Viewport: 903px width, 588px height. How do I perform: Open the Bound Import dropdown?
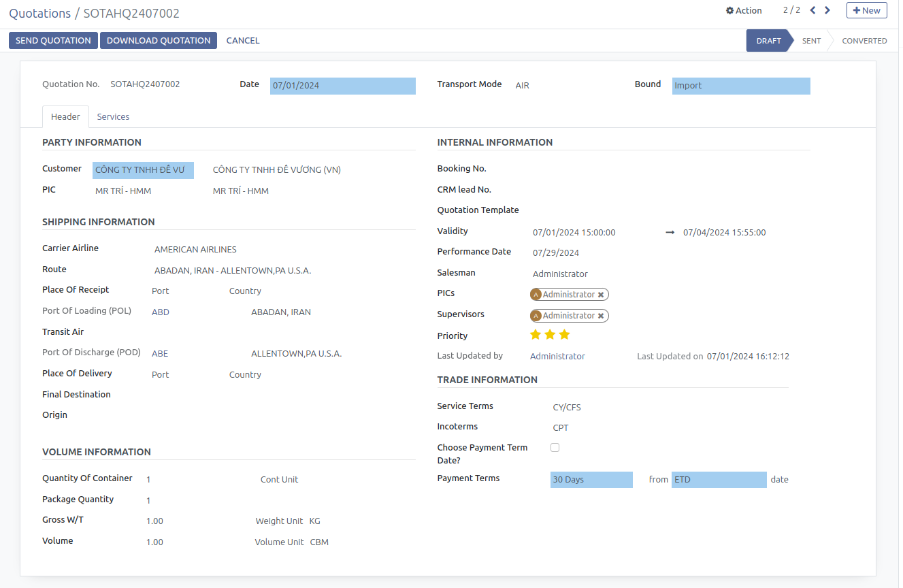pos(740,86)
